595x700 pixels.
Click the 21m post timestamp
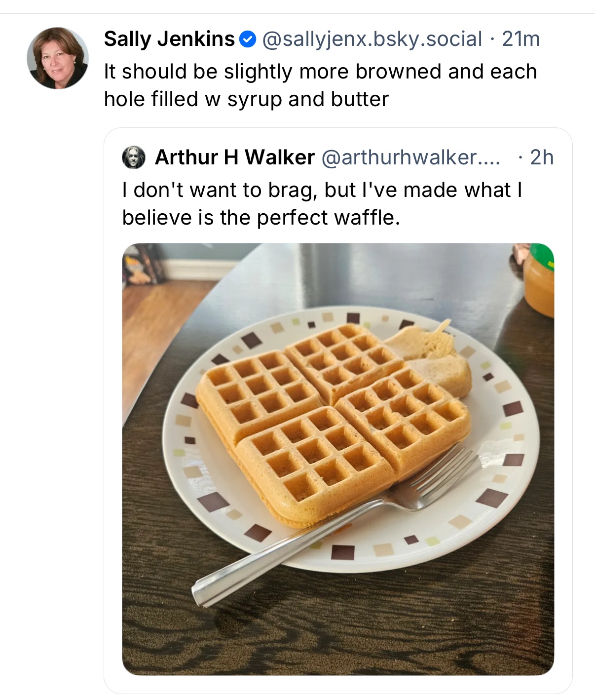click(x=521, y=39)
